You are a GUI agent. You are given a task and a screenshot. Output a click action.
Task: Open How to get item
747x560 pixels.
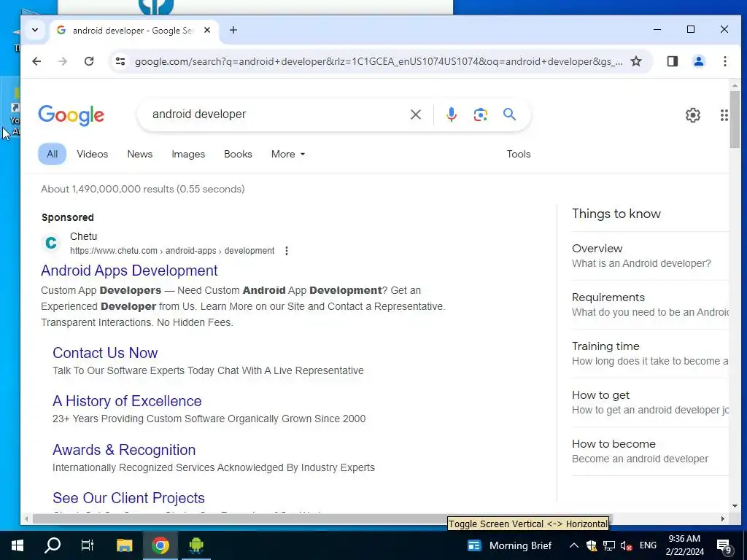tap(650, 402)
